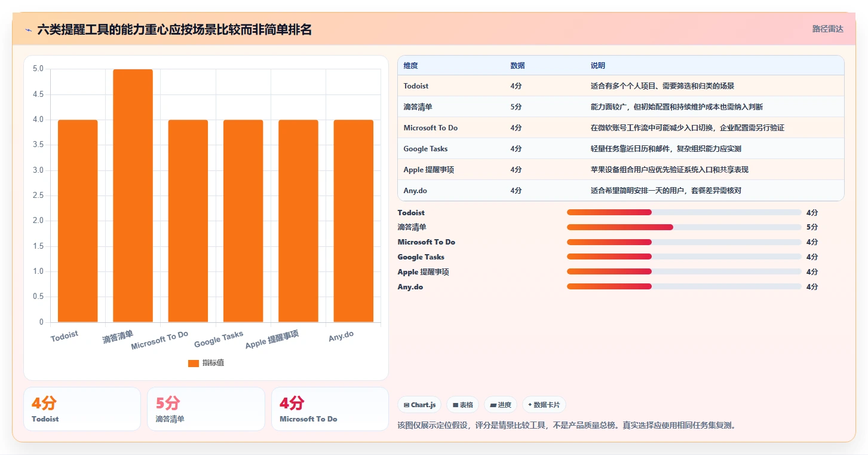Click description 在微软账号工作流中
Image resolution: width=868 pixels, height=455 pixels.
pyautogui.click(x=688, y=128)
